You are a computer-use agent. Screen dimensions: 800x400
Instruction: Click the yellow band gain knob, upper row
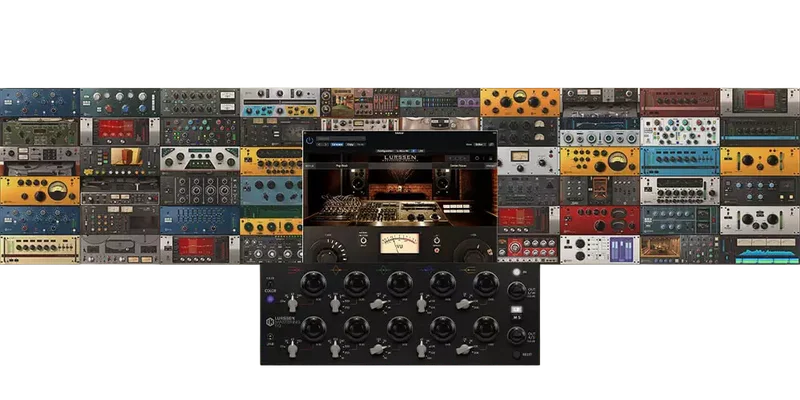point(486,283)
